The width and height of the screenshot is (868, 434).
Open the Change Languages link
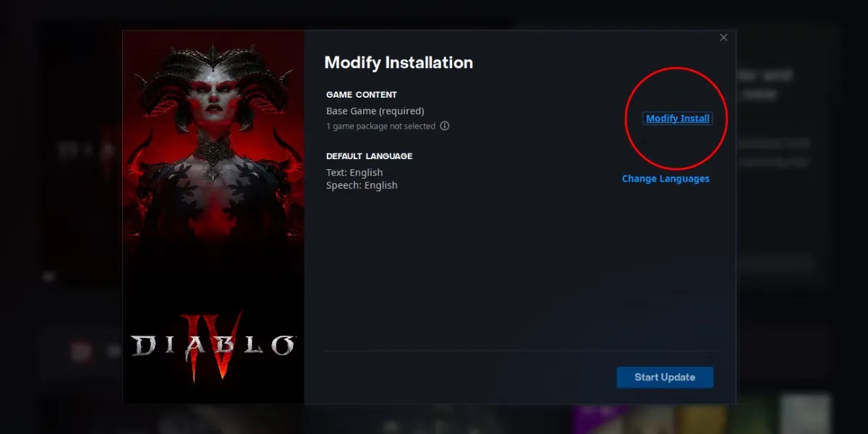point(665,179)
